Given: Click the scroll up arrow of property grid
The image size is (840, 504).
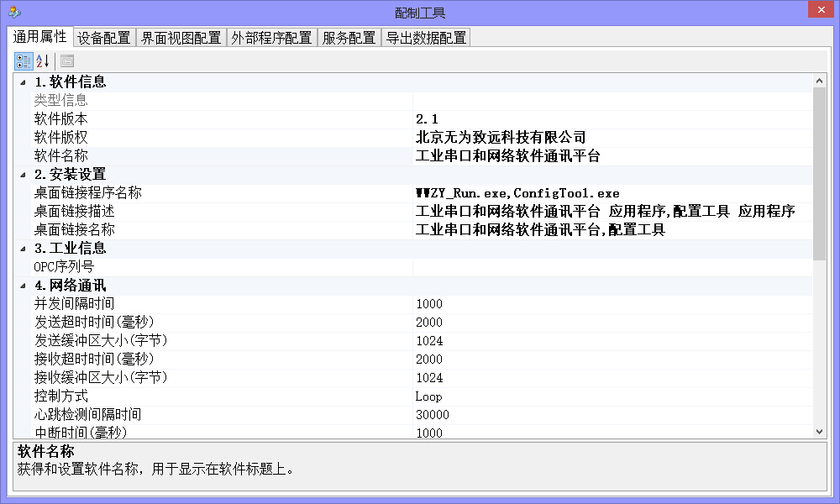Looking at the screenshot, I should pos(819,81).
